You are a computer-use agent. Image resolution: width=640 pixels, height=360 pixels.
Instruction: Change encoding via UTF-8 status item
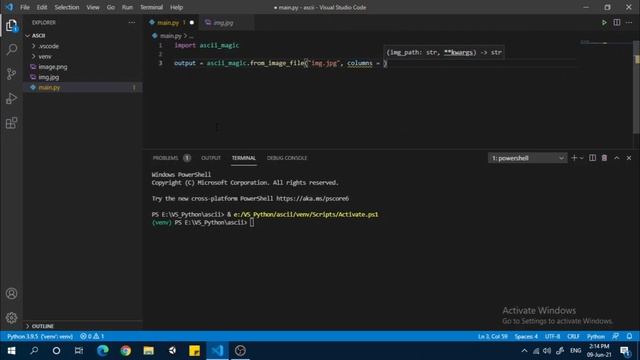click(x=552, y=336)
